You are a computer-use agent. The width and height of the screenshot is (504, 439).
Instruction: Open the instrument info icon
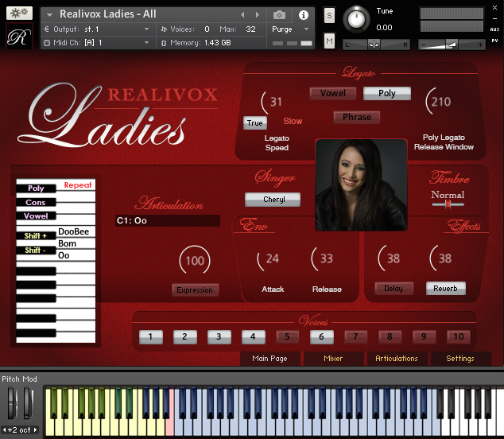point(303,15)
